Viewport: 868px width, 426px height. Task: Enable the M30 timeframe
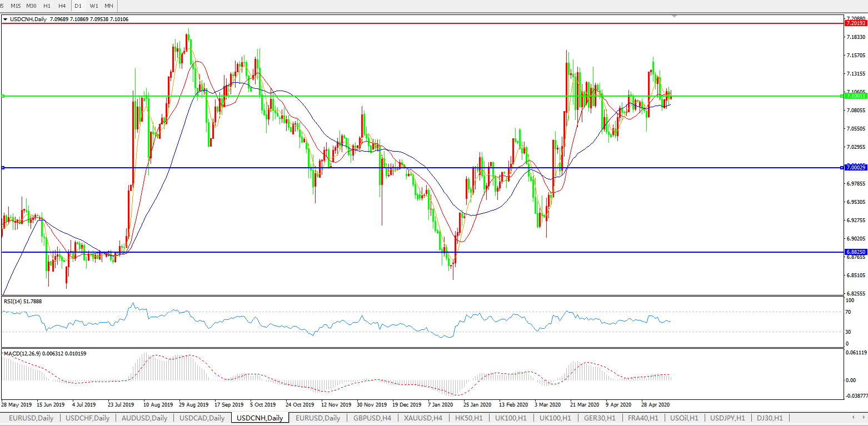(x=31, y=6)
